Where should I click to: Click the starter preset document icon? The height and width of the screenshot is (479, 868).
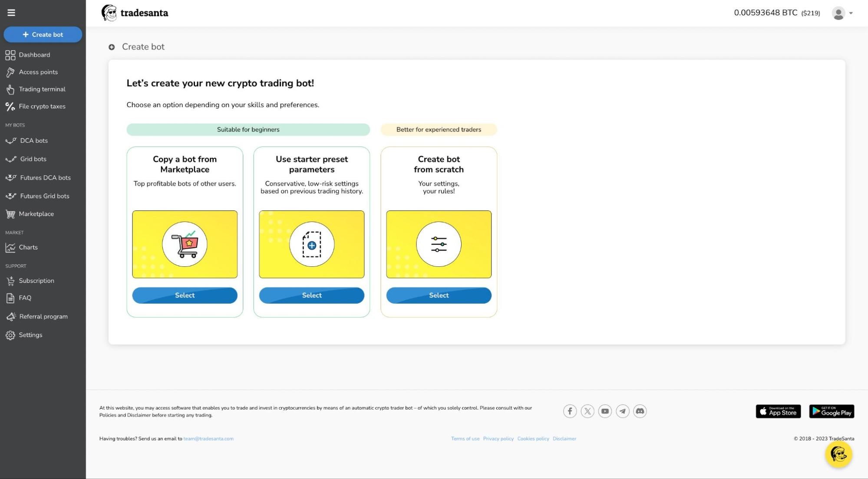pyautogui.click(x=311, y=244)
